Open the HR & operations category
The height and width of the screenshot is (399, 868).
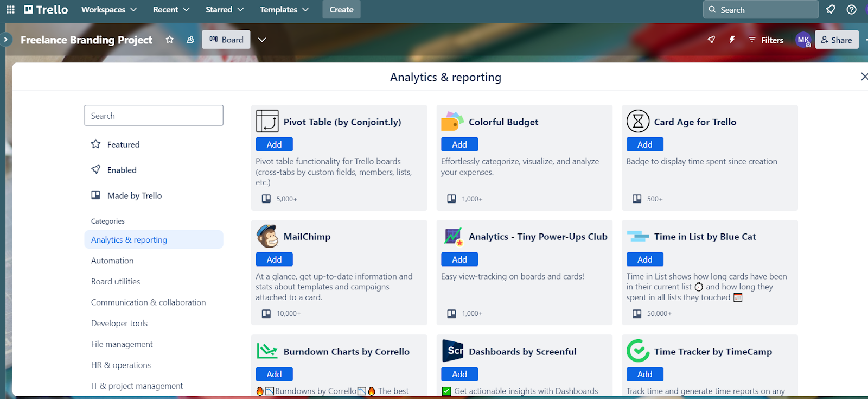121,365
